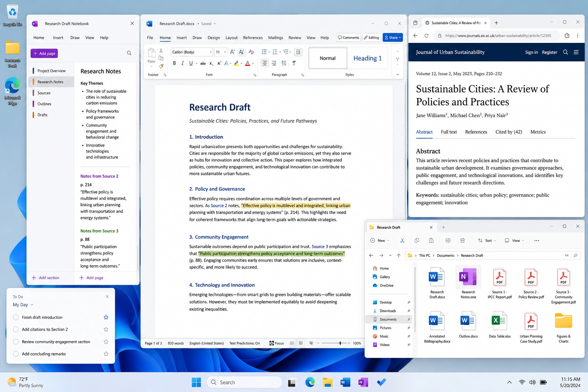Toggle Focus mode in Word status bar
This screenshot has width=588, height=392.
(276, 343)
